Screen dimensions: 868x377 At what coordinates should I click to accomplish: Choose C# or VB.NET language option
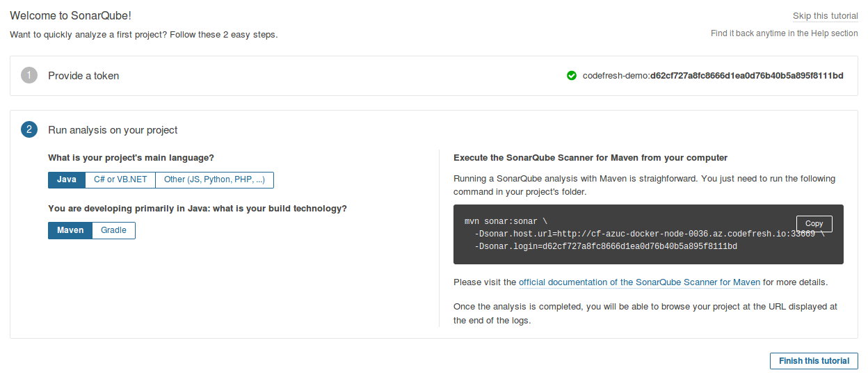120,179
